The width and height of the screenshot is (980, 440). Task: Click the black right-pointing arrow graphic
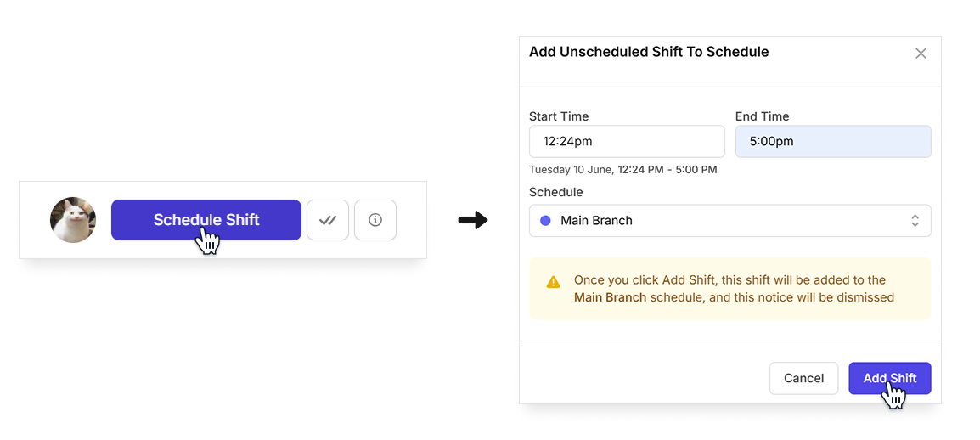(473, 220)
